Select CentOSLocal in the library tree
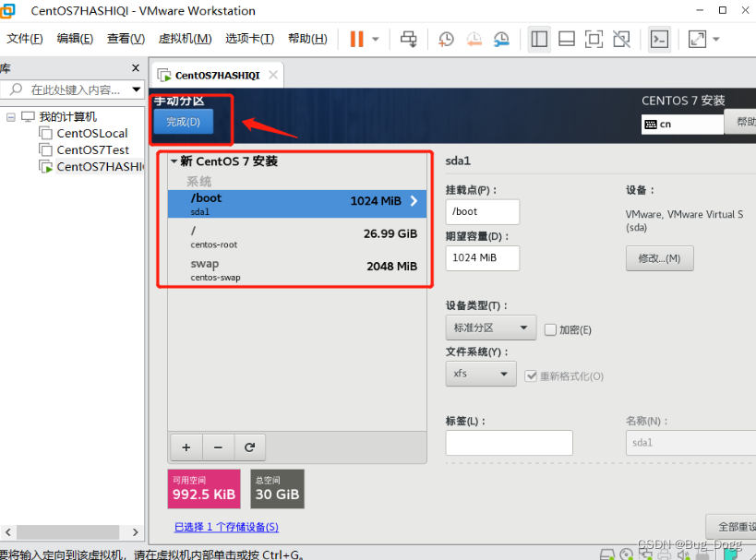Viewport: 756px width, 560px height. point(91,134)
